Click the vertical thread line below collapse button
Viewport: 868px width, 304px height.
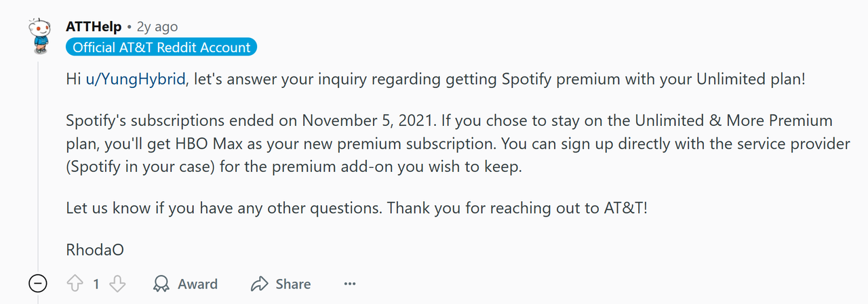(38, 299)
